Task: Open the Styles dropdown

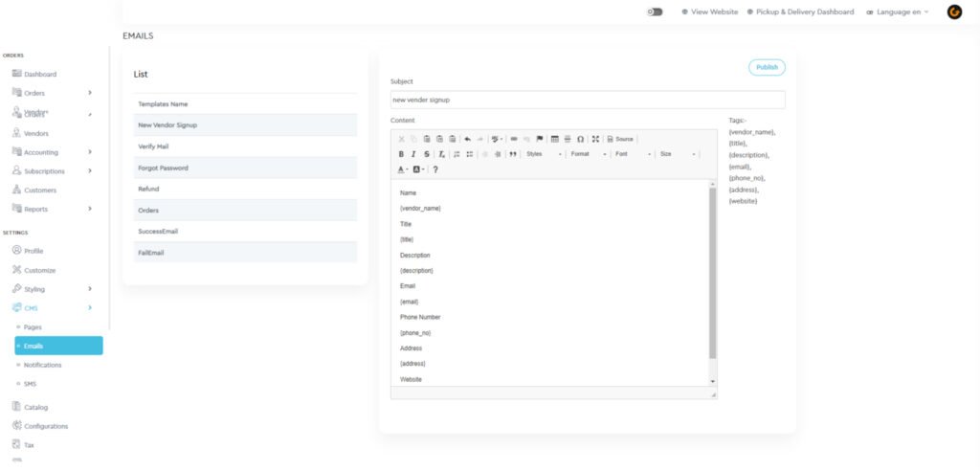Action: pos(543,154)
